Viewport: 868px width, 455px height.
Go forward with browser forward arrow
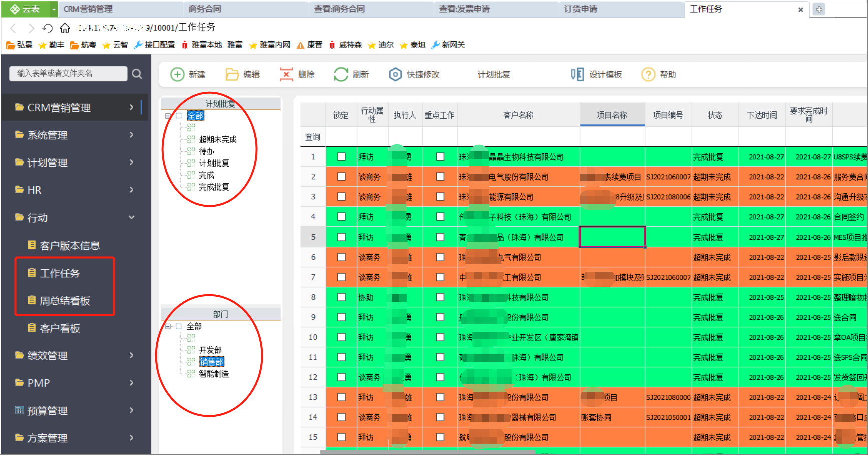(x=31, y=28)
